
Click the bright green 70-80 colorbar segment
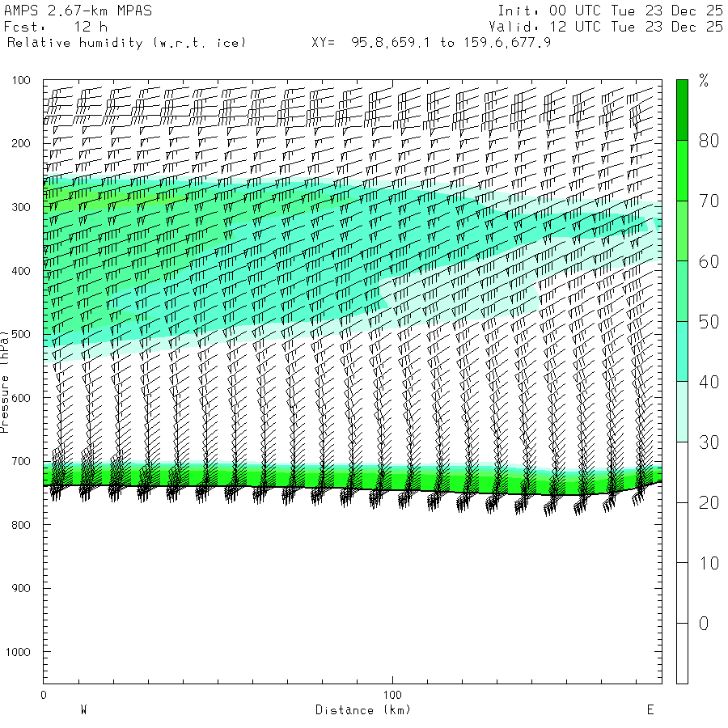click(682, 171)
